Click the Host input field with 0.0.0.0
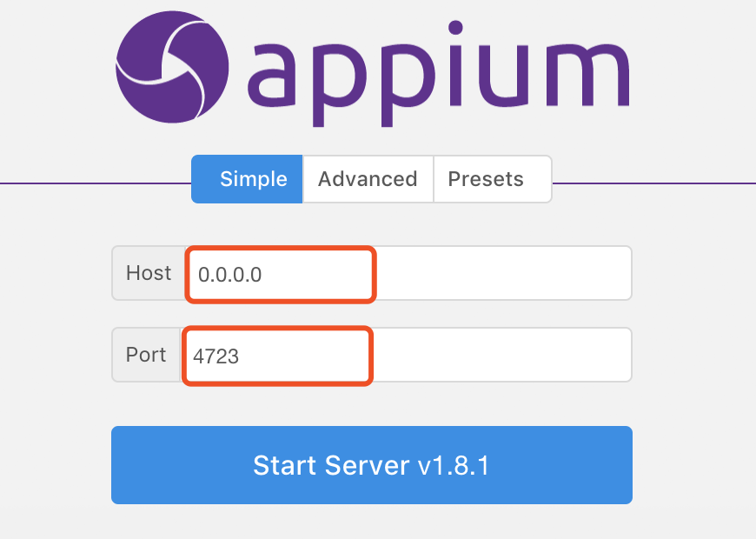Viewport: 756px width, 539px height. 408,273
